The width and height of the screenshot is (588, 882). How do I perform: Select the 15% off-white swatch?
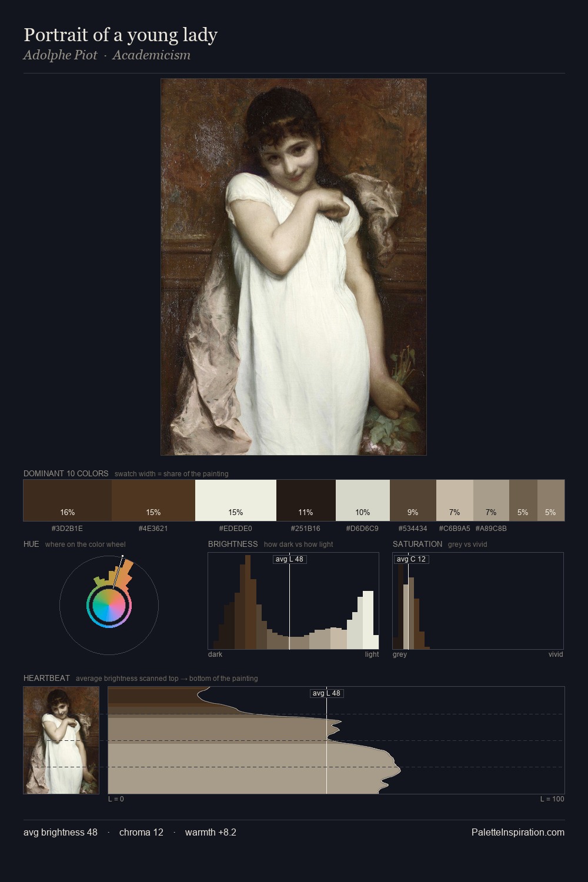236,500
